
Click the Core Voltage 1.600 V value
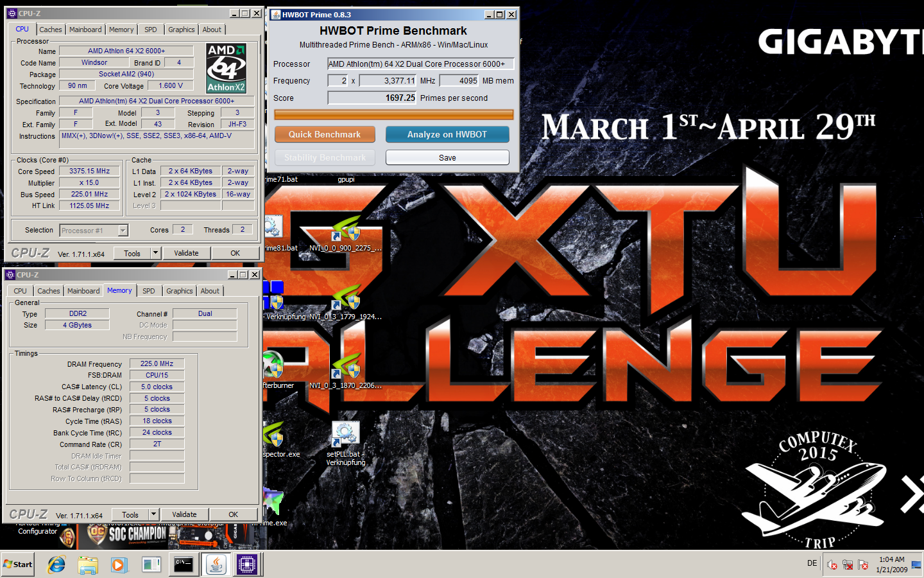[171, 85]
